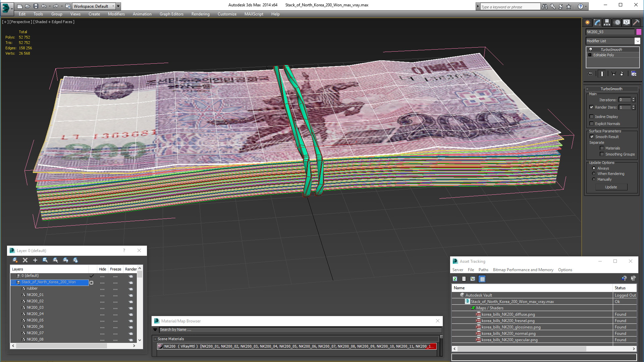644x362 pixels.
Task: Click the table view icon in Asset Tracking
Action: pyautogui.click(x=482, y=279)
